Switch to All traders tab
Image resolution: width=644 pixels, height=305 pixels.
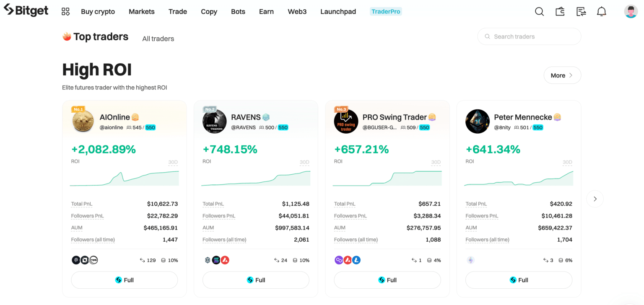tap(158, 39)
